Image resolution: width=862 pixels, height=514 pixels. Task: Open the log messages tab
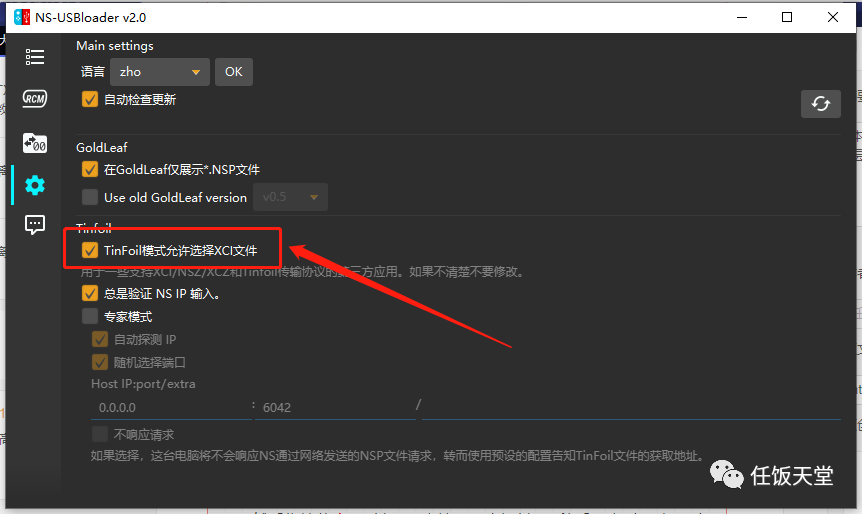click(35, 224)
